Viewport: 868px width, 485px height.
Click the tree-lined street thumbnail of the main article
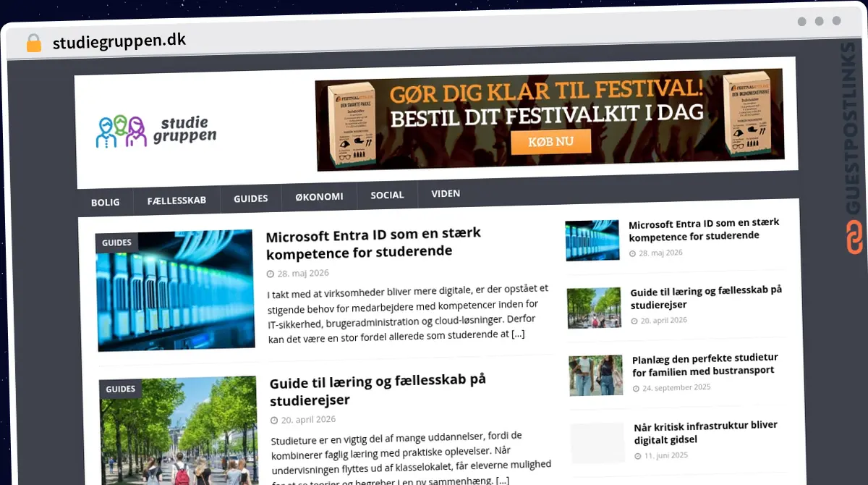click(x=179, y=431)
